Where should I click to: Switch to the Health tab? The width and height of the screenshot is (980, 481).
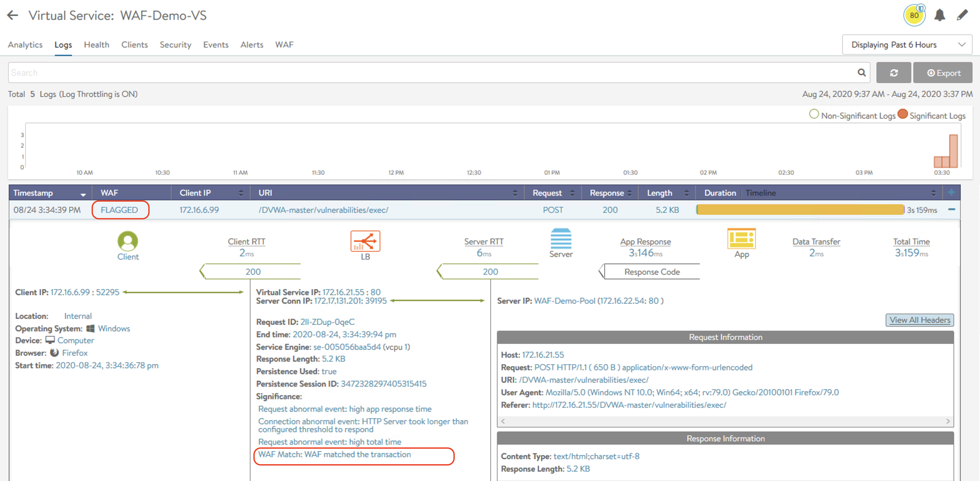[x=96, y=45]
